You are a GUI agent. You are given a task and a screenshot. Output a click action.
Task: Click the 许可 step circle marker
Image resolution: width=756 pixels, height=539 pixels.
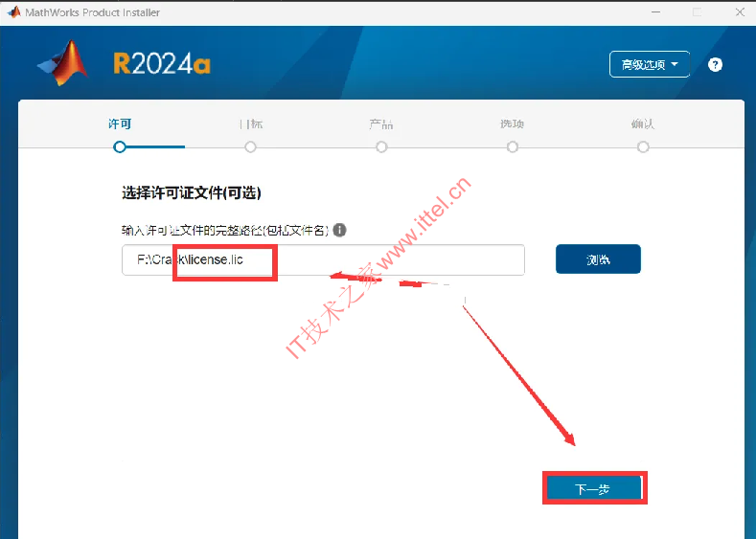(x=120, y=146)
